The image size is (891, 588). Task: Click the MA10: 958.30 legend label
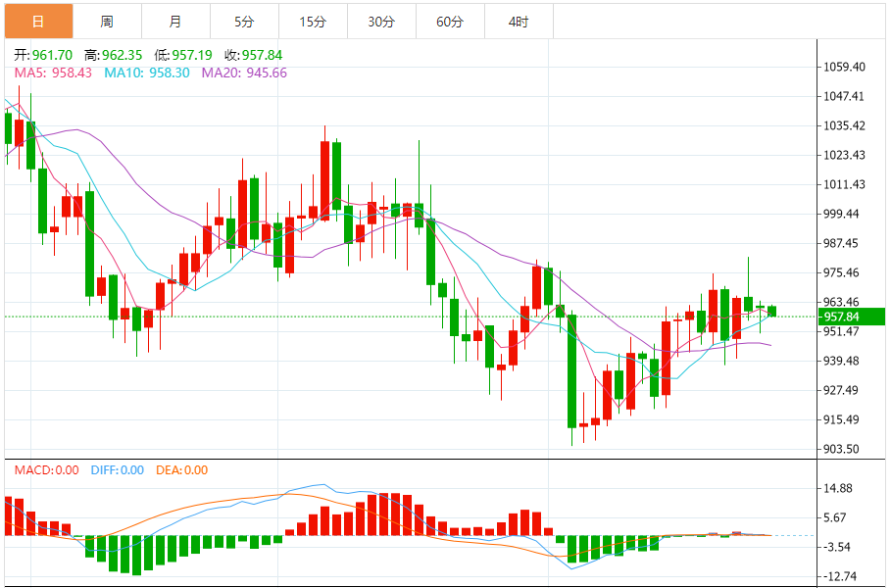[x=149, y=73]
